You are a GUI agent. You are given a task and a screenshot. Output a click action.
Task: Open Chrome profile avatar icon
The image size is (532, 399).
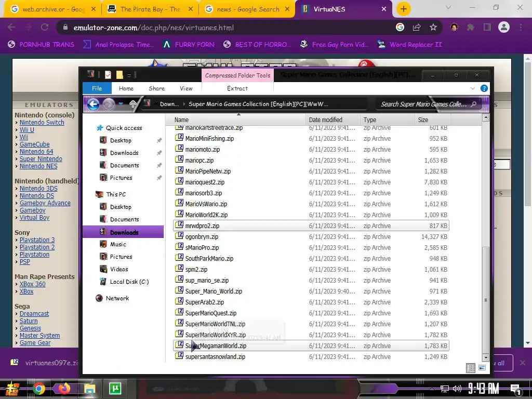pos(504,27)
